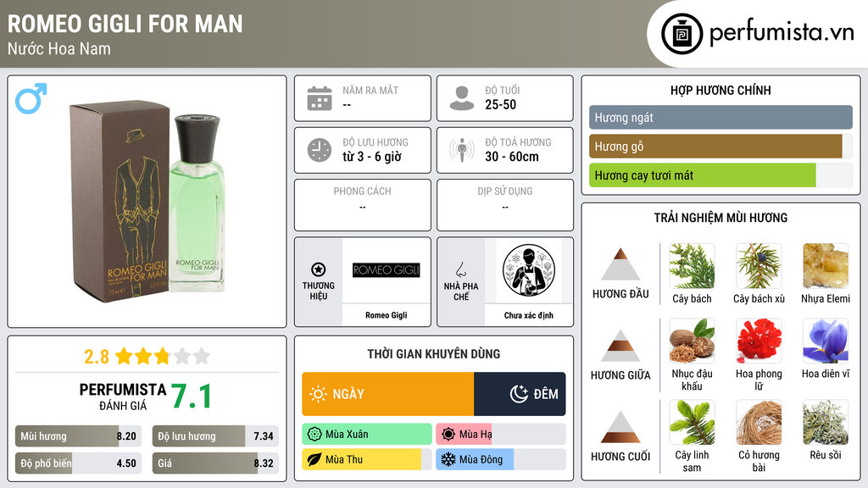The height and width of the screenshot is (488, 868).
Task: Click the sillage icon for Độ toả hương
Action: (x=462, y=150)
